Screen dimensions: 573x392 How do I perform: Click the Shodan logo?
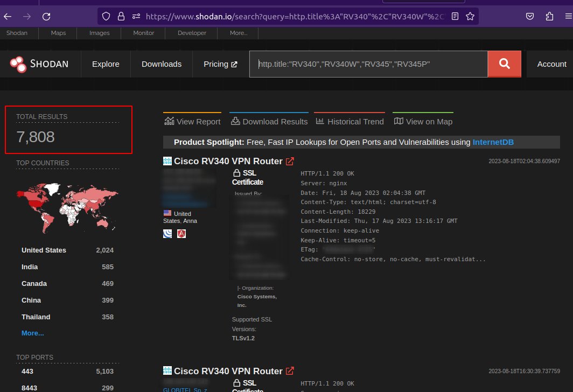click(x=39, y=64)
